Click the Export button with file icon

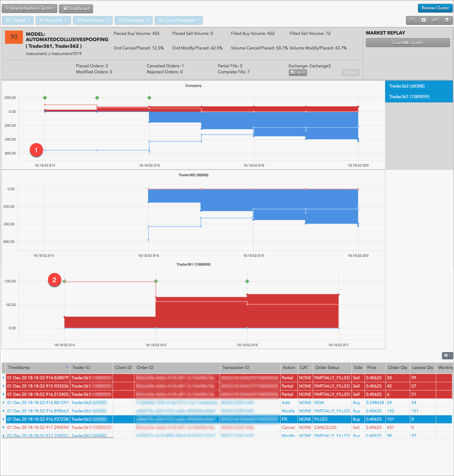tap(298, 73)
